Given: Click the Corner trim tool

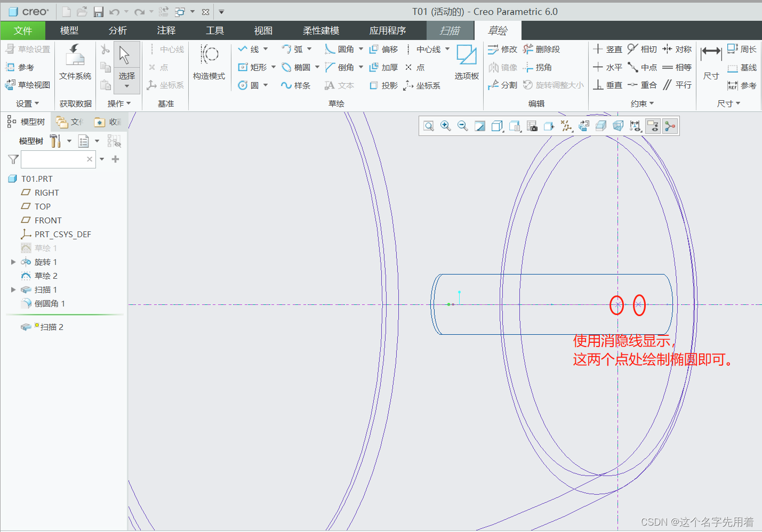Looking at the screenshot, I should 538,67.
